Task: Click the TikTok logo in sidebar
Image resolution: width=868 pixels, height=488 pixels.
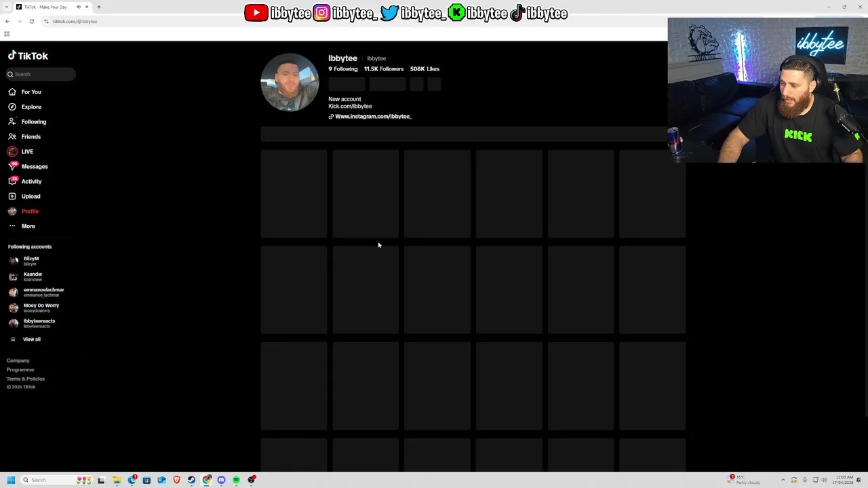Action: pyautogui.click(x=28, y=56)
